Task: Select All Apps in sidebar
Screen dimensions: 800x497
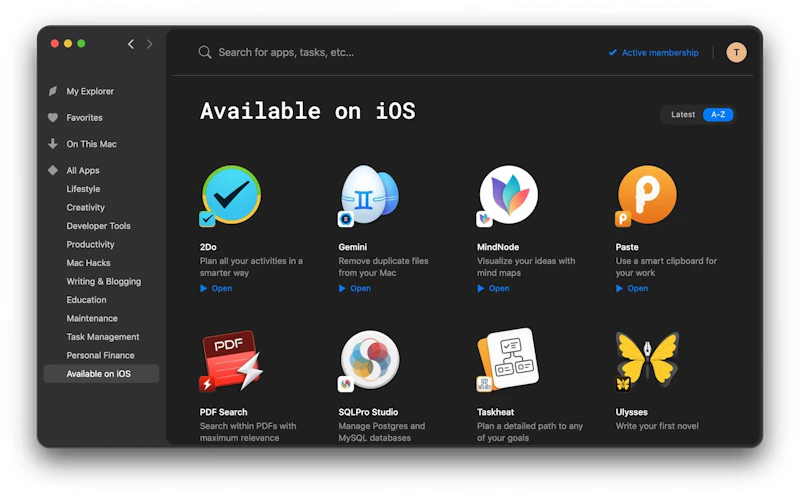Action: tap(83, 170)
